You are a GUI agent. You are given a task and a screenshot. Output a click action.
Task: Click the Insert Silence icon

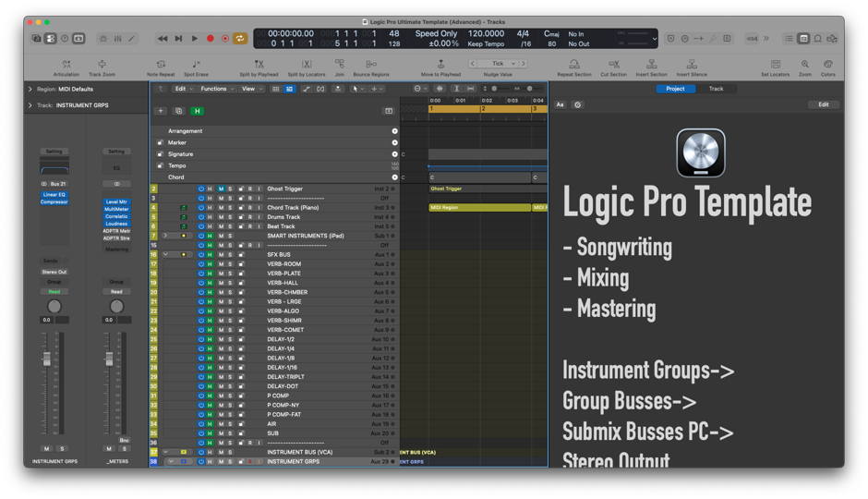click(x=691, y=65)
